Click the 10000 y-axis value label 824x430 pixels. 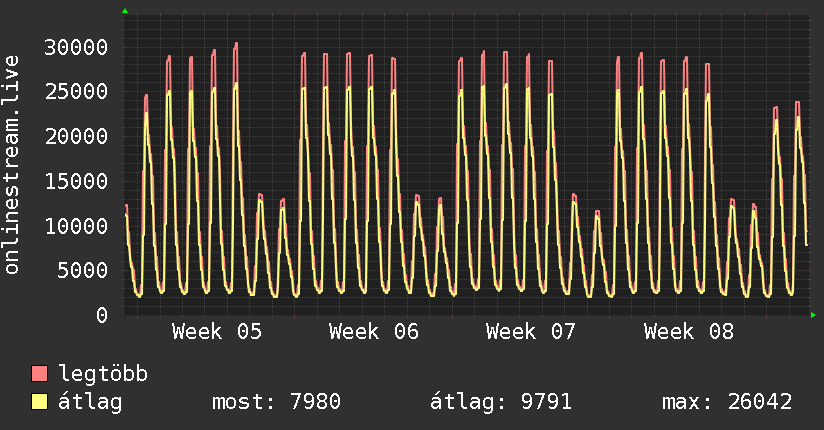pyautogui.click(x=78, y=226)
